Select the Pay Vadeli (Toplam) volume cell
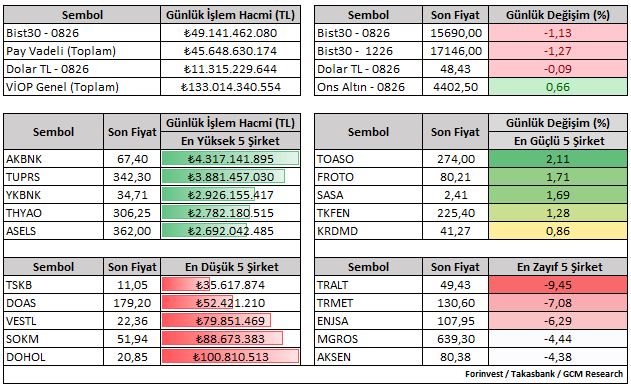 pos(230,51)
